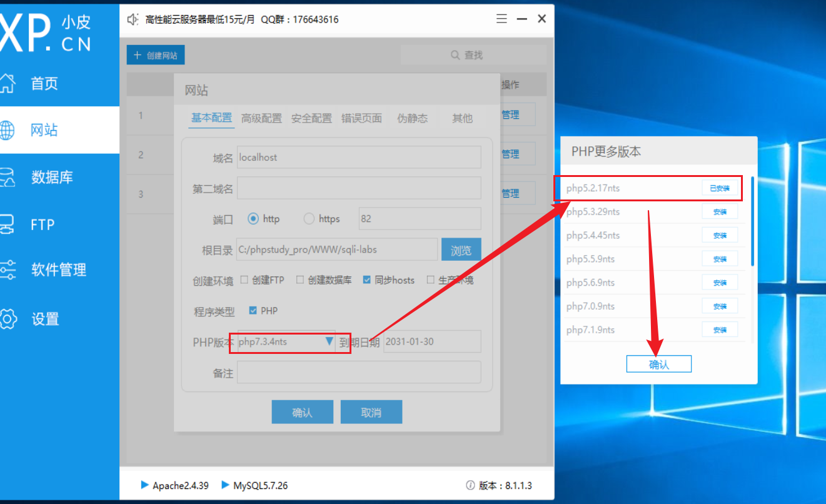Select the https port radio button
The image size is (826, 504).
[309, 219]
